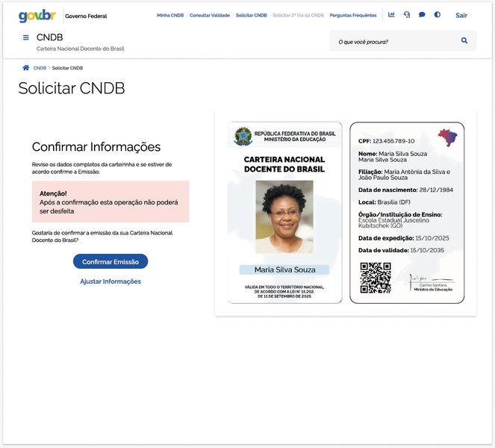
Task: Open the hamburger menu beside CNDB
Action: [x=26, y=37]
